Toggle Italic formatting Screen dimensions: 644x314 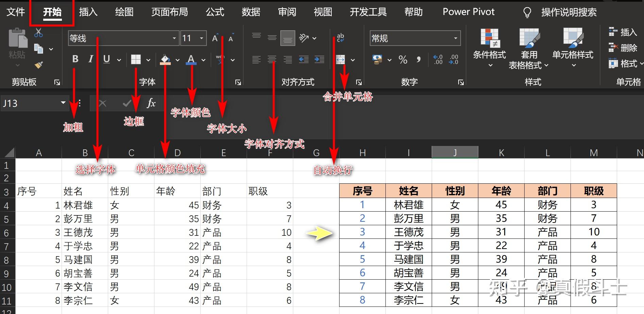click(90, 59)
